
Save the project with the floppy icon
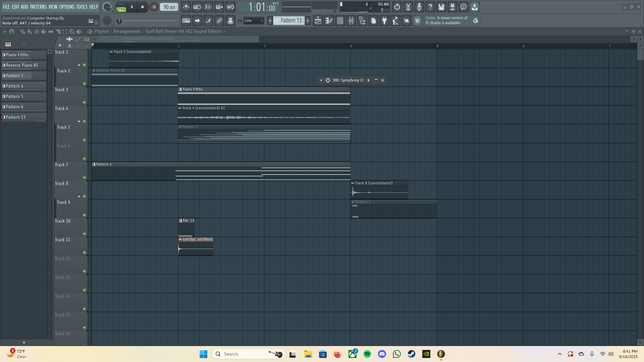coord(441,7)
